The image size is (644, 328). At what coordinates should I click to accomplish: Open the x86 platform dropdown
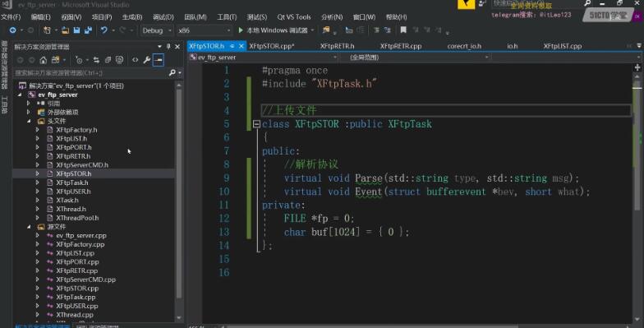204,30
